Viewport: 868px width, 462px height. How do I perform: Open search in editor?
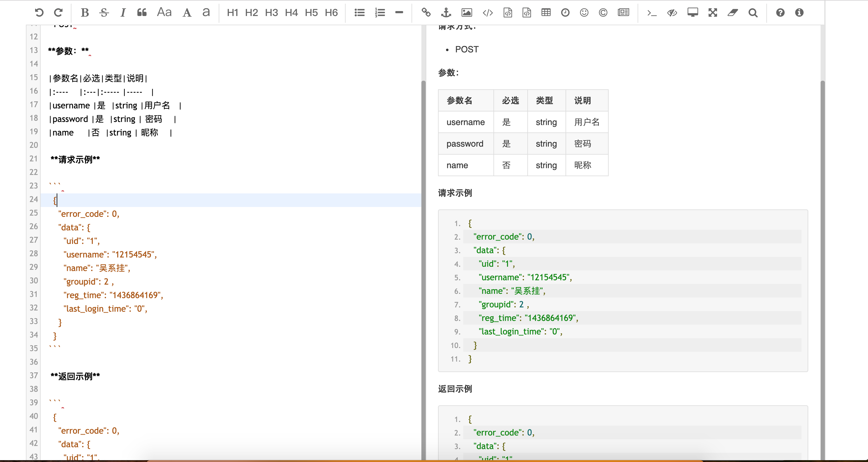point(753,13)
